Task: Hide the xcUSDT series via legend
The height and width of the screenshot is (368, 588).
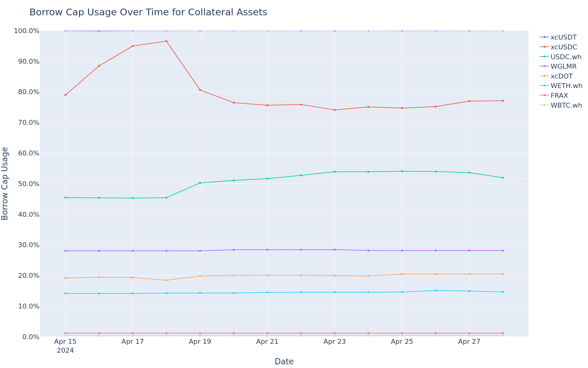Action: pos(563,37)
